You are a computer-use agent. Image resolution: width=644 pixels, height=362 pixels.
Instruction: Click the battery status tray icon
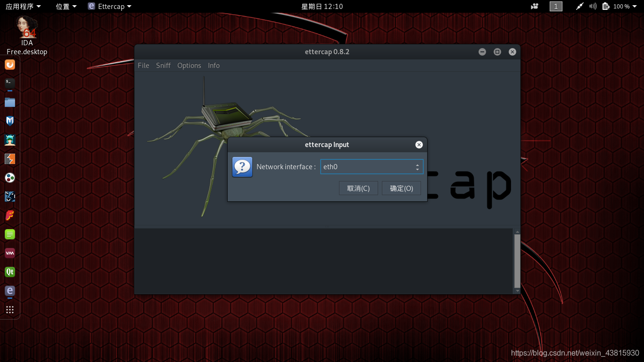click(606, 6)
